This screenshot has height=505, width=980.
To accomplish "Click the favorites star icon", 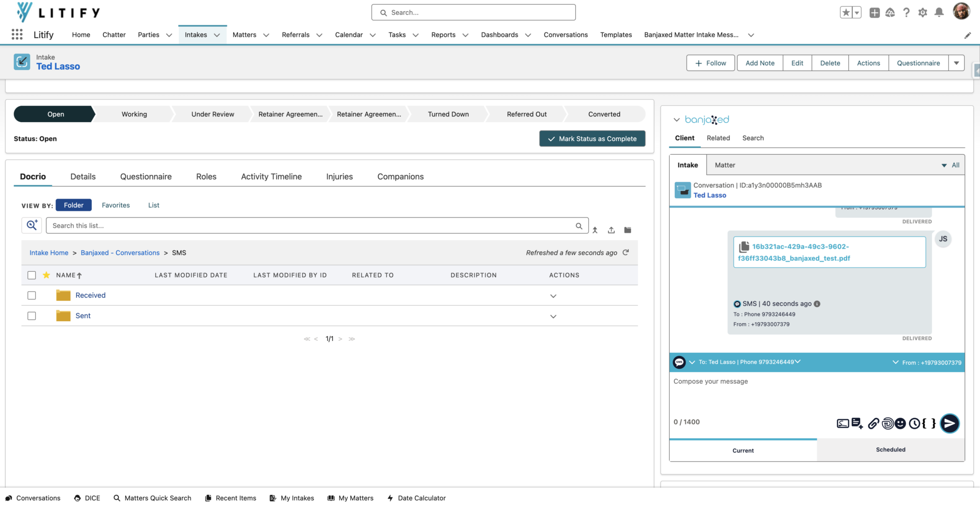I will 846,13.
